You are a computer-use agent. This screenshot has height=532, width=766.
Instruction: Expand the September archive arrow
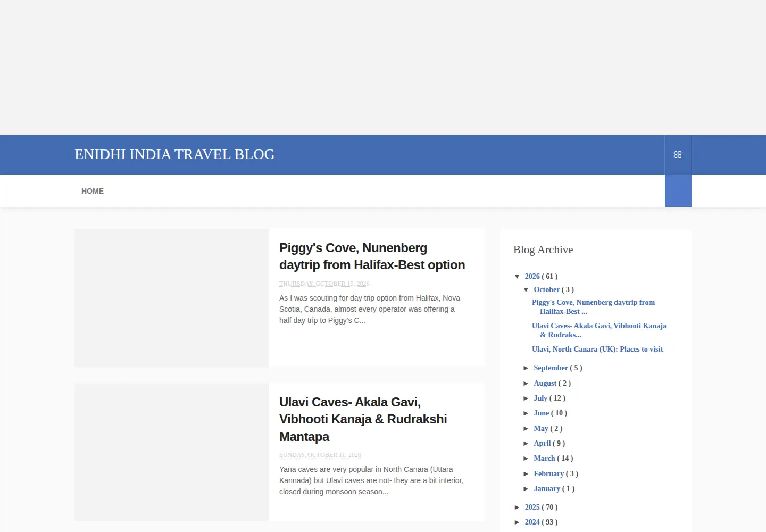point(526,368)
